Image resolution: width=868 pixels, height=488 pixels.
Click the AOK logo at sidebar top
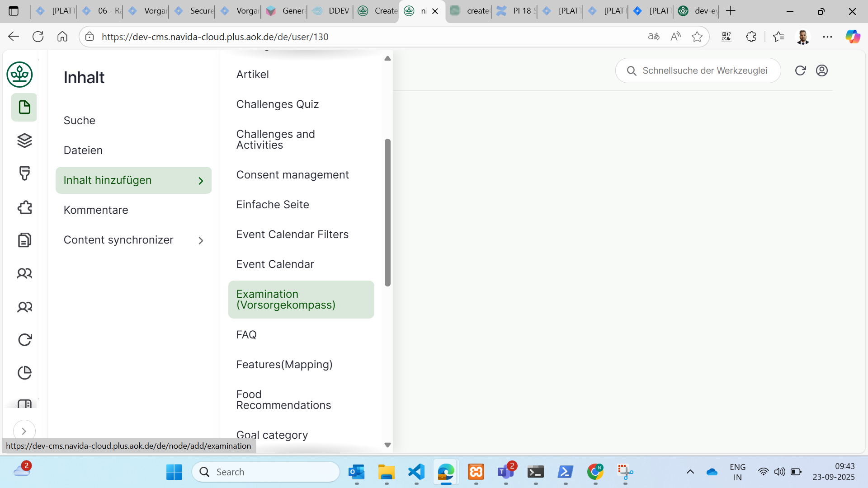pos(19,75)
